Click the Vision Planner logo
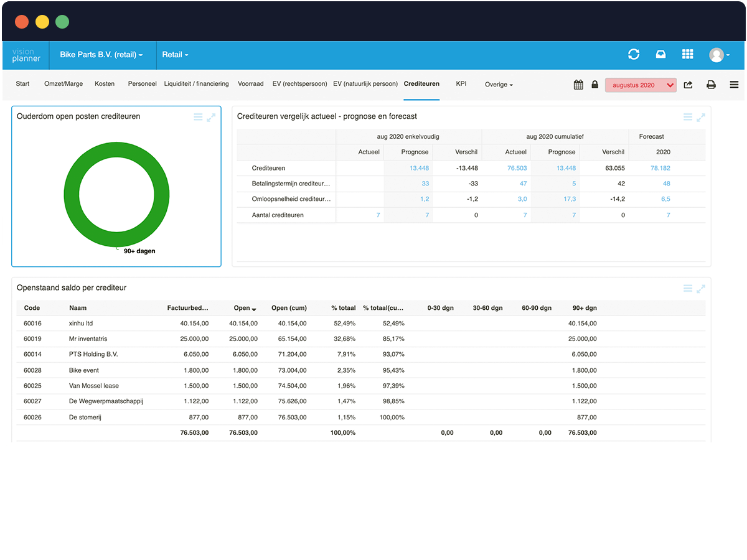The height and width of the screenshot is (560, 747). (26, 55)
